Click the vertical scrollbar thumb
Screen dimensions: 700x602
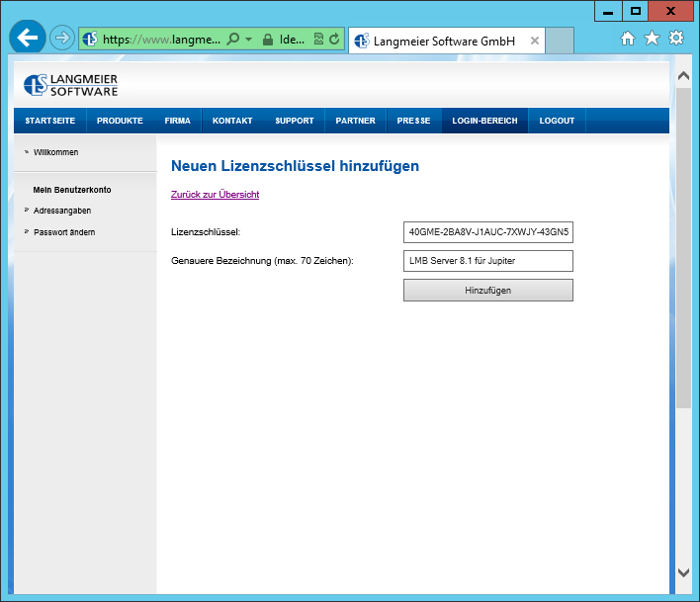pyautogui.click(x=683, y=248)
